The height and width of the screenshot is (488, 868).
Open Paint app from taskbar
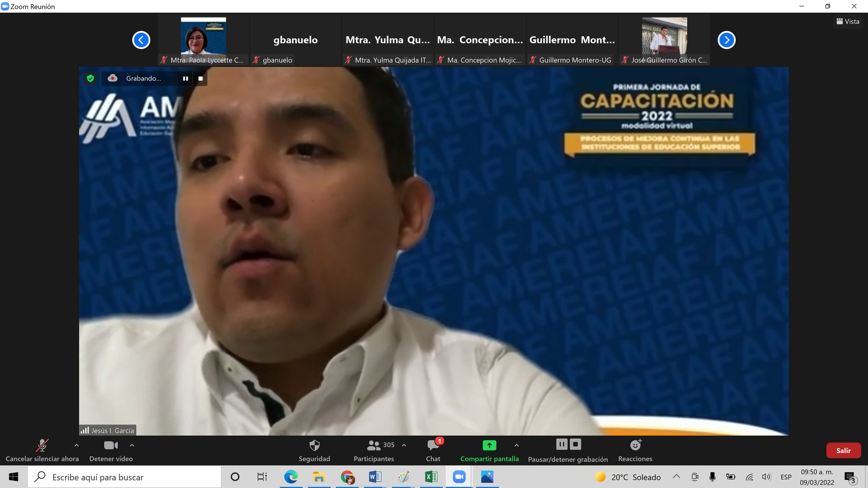[403, 477]
